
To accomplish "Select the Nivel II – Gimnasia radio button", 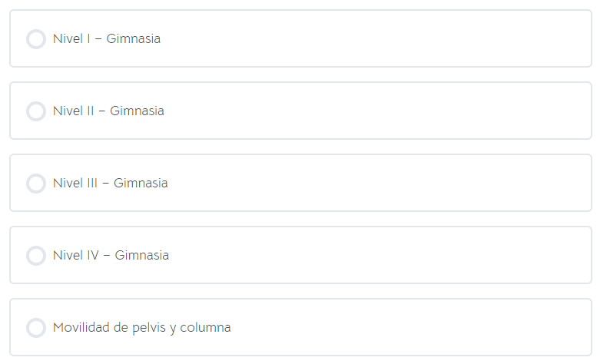I will tap(36, 111).
